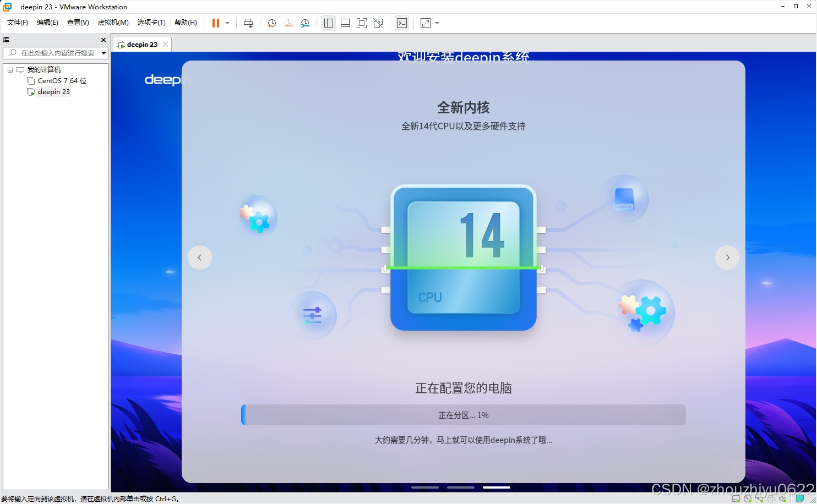The height and width of the screenshot is (504, 817).
Task: Close the deepin 23 tab
Action: click(165, 45)
